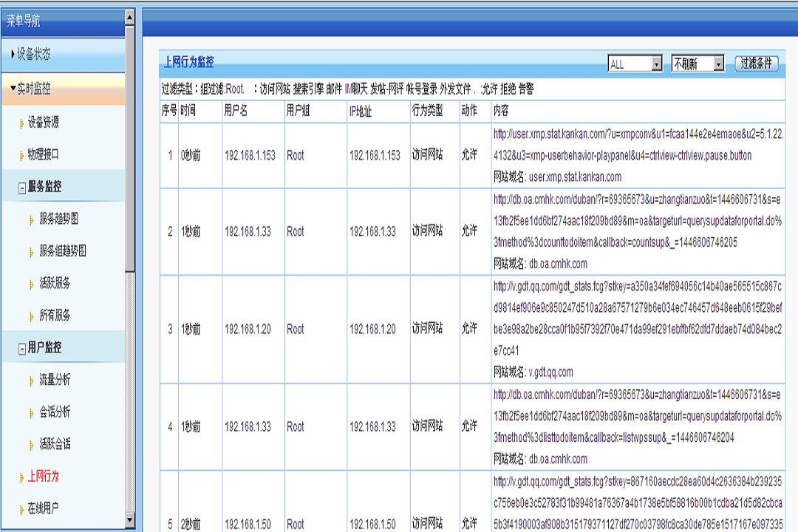This screenshot has width=798, height=532.
Task: Open 在线用户 in the sidebar
Action: point(43,508)
